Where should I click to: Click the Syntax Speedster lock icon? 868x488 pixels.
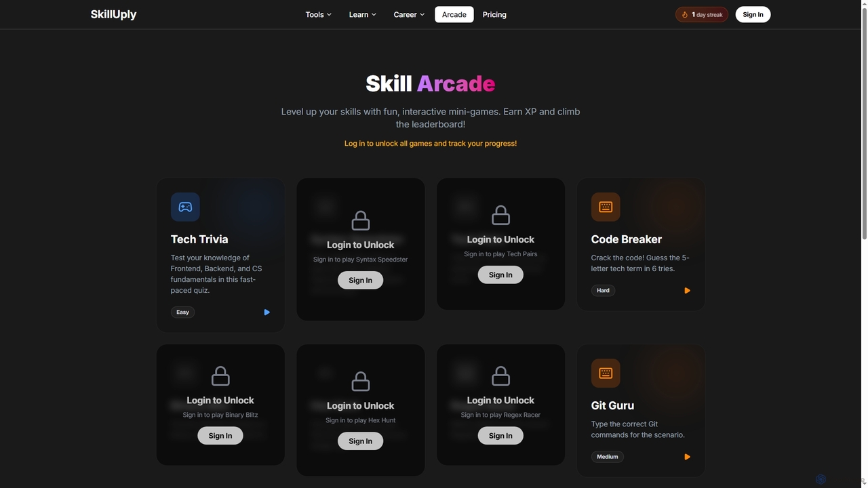point(361,220)
